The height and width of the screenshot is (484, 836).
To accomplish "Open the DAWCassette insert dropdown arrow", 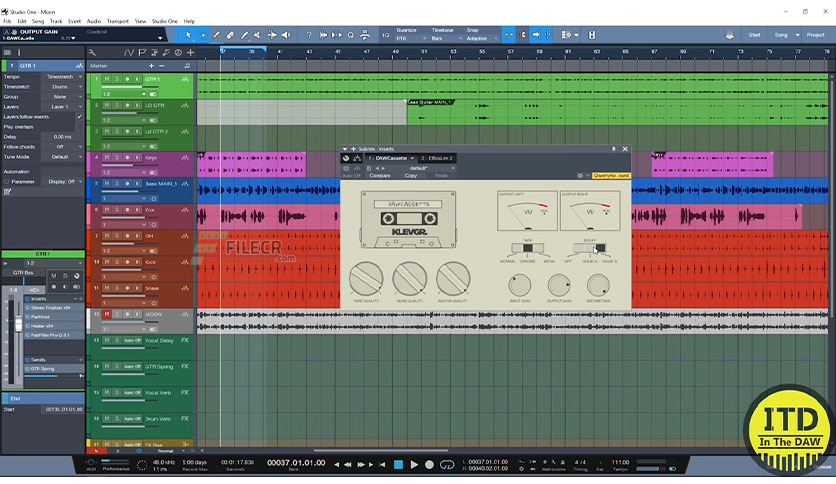I will tap(412, 158).
